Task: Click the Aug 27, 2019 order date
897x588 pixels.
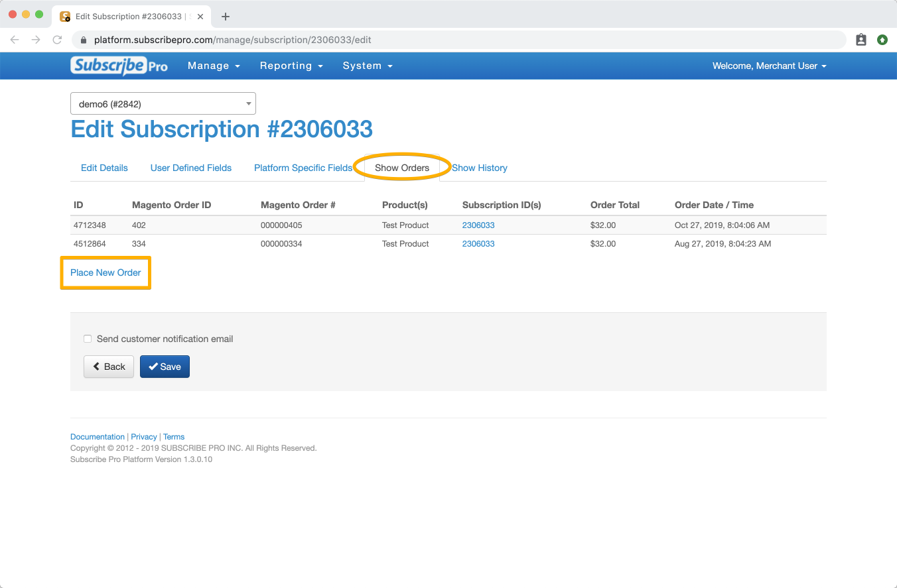Action: coord(723,244)
